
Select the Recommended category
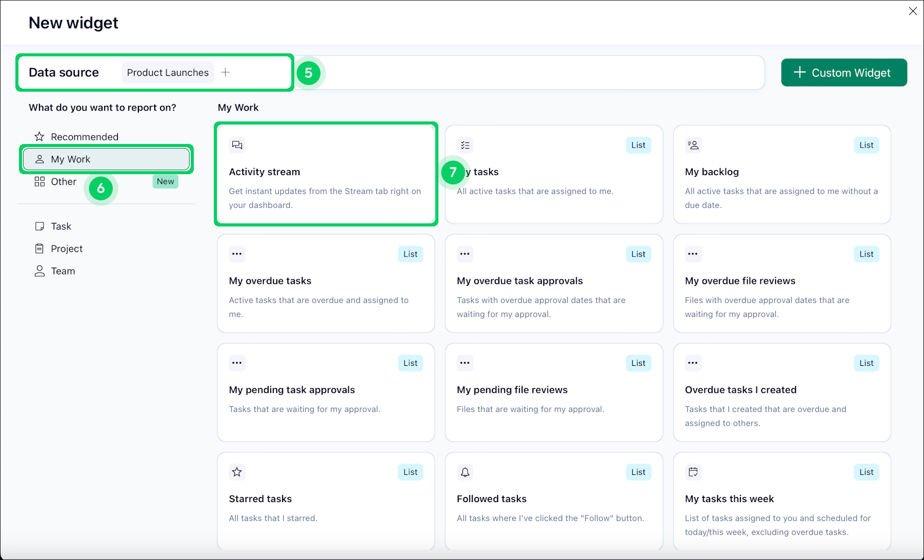(84, 137)
